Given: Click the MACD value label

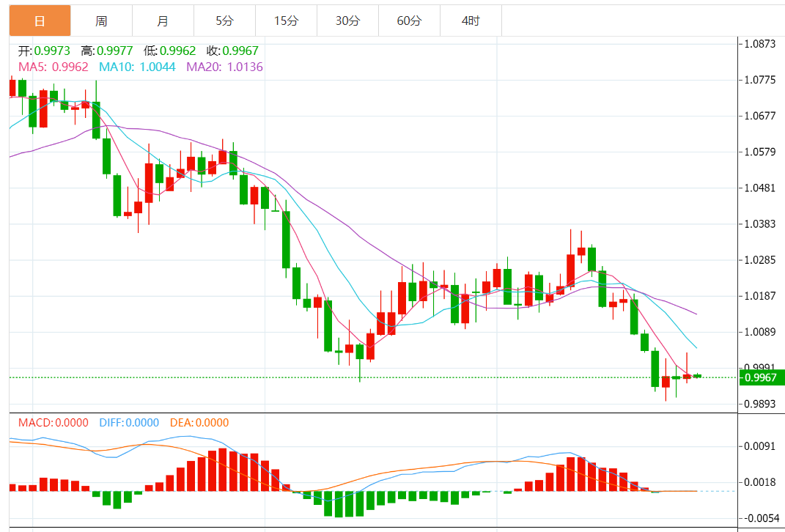Looking at the screenshot, I should tap(54, 422).
